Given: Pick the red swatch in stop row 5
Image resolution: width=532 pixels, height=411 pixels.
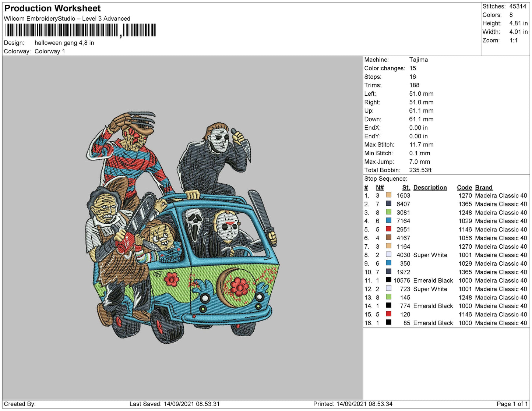Looking at the screenshot, I should tap(389, 228).
